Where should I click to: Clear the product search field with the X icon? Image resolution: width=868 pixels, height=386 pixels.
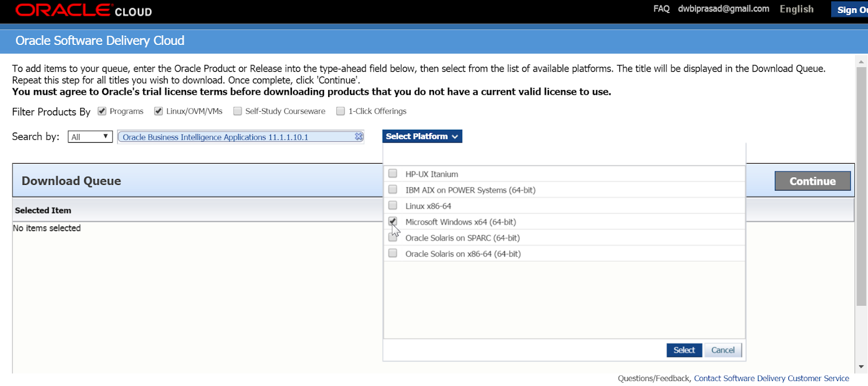click(359, 137)
